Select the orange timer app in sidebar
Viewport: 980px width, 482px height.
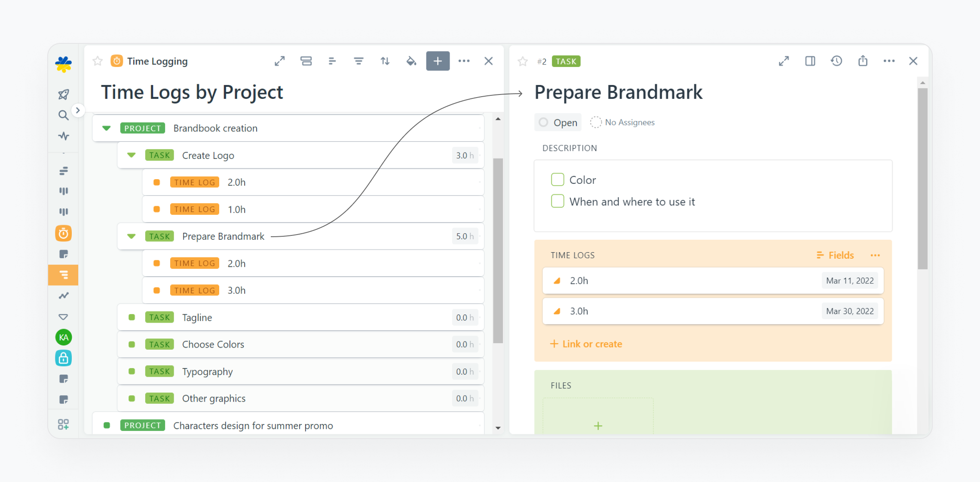pyautogui.click(x=63, y=233)
